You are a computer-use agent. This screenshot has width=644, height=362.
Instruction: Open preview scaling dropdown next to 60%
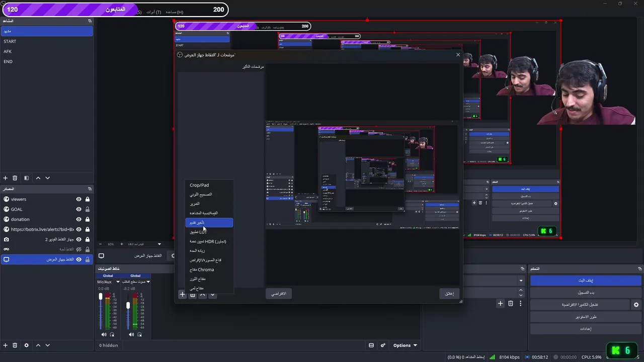[159, 244]
